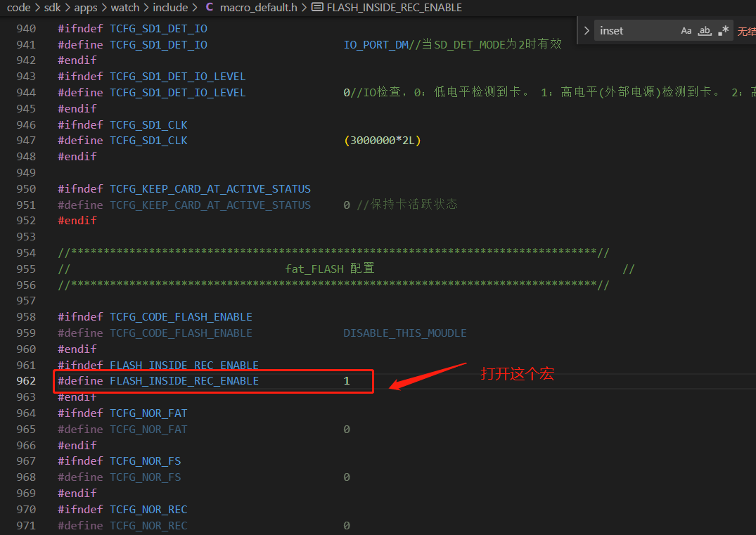
Task: Click "TCFG_NOR_FAT" on line 964
Action: pyautogui.click(x=148, y=413)
